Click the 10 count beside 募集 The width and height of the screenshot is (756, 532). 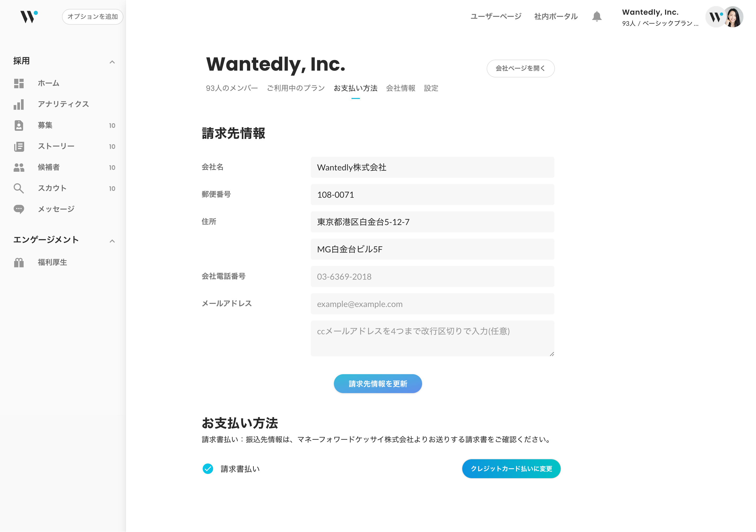pos(112,126)
